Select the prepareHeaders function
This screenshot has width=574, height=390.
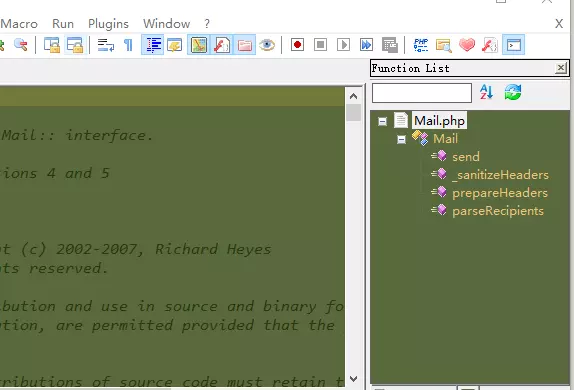coord(500,193)
